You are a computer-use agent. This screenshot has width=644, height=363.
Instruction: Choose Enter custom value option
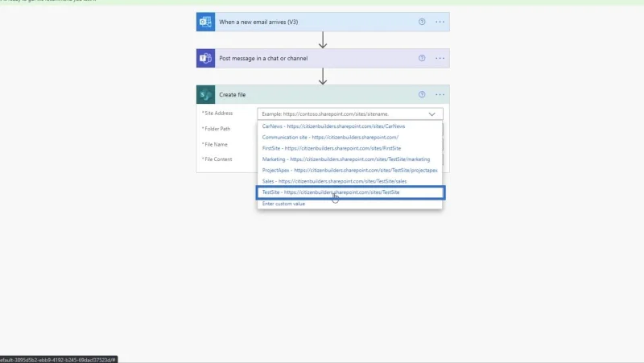(350, 204)
